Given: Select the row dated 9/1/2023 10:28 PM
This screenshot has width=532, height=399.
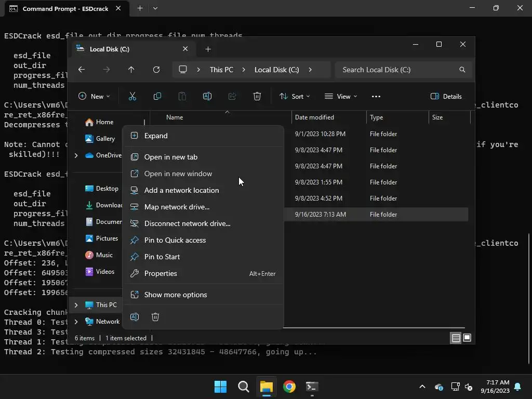Looking at the screenshot, I should pyautogui.click(x=376, y=134).
